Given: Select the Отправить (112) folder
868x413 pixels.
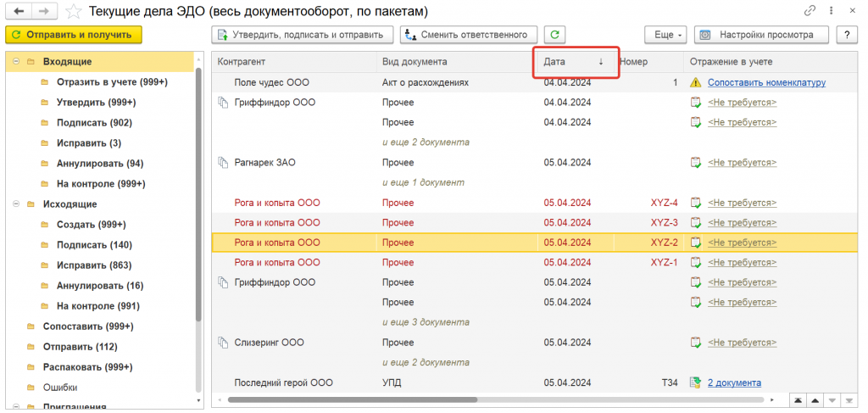Looking at the screenshot, I should coord(80,347).
